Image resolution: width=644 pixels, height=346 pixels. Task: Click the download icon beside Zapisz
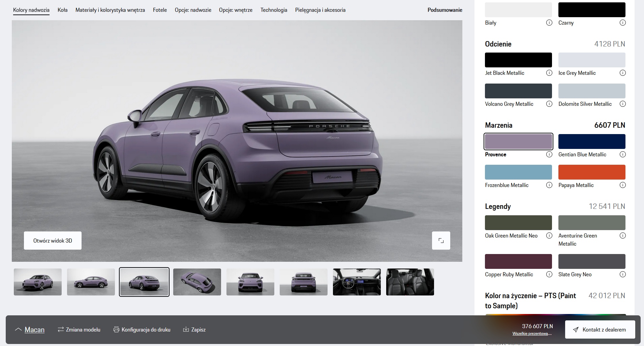pyautogui.click(x=186, y=329)
